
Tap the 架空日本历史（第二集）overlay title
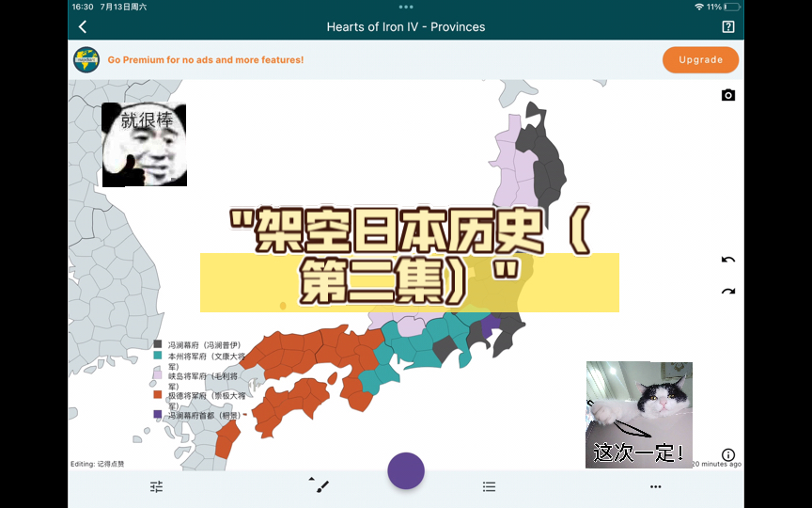(x=409, y=257)
